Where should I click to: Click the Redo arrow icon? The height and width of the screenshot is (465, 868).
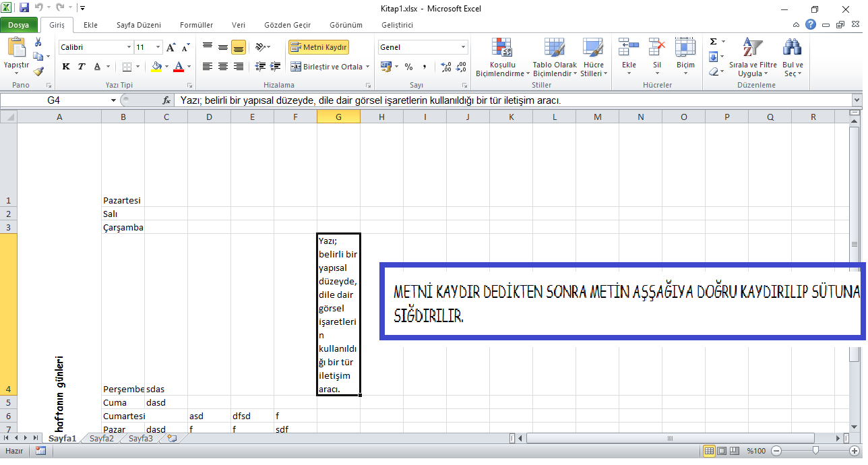[x=60, y=8]
